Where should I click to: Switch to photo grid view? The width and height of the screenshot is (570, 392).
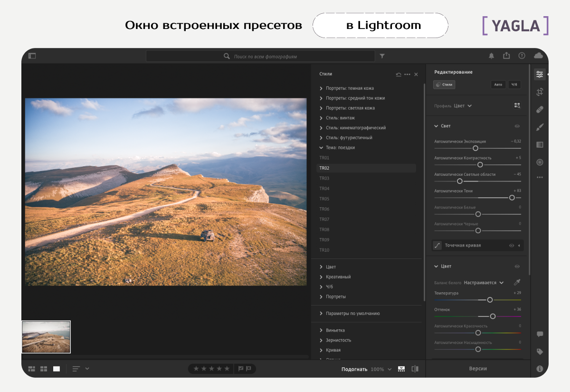click(32, 369)
